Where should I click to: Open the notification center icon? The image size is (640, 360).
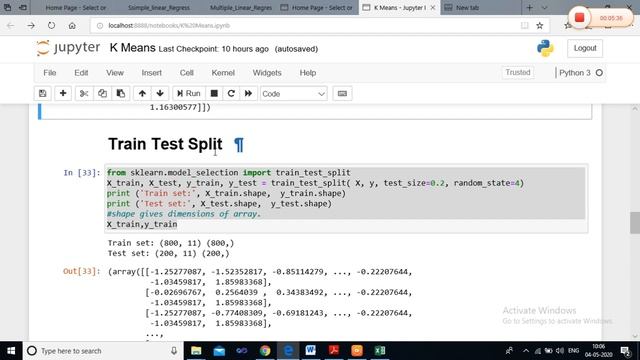(625, 351)
